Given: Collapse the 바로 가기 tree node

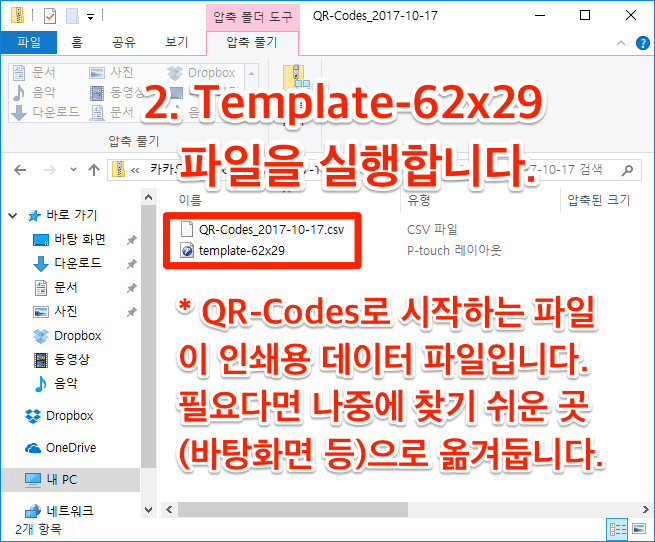Looking at the screenshot, I should (x=13, y=216).
